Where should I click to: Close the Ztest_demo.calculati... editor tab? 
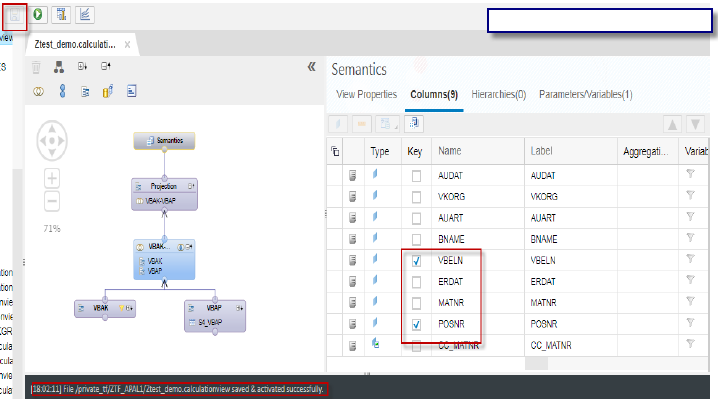tap(127, 45)
